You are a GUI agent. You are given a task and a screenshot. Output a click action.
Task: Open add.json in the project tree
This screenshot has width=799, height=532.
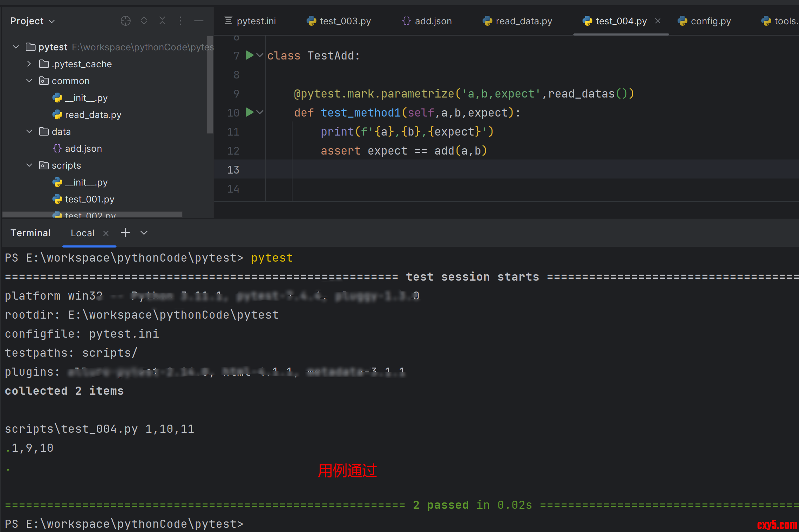83,149
